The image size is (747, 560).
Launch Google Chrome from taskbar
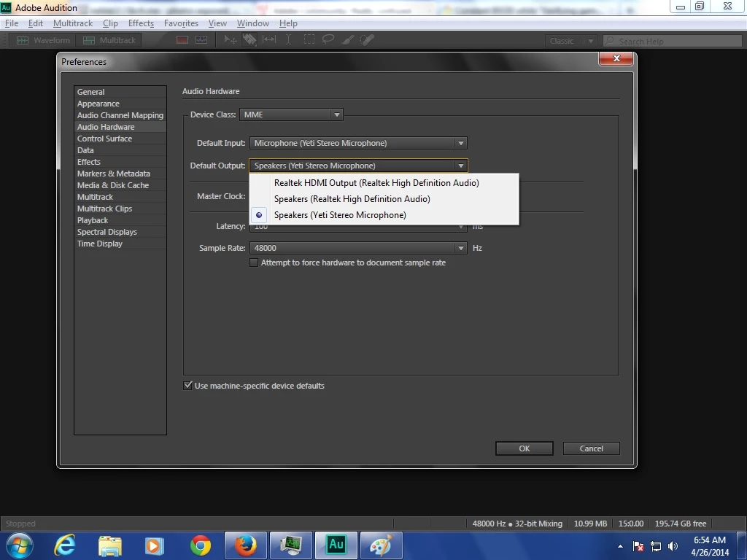pos(201,545)
